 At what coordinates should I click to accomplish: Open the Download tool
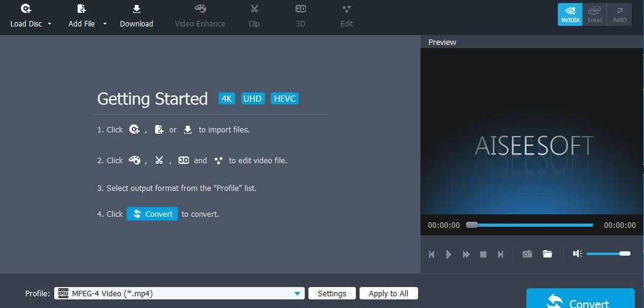point(136,17)
